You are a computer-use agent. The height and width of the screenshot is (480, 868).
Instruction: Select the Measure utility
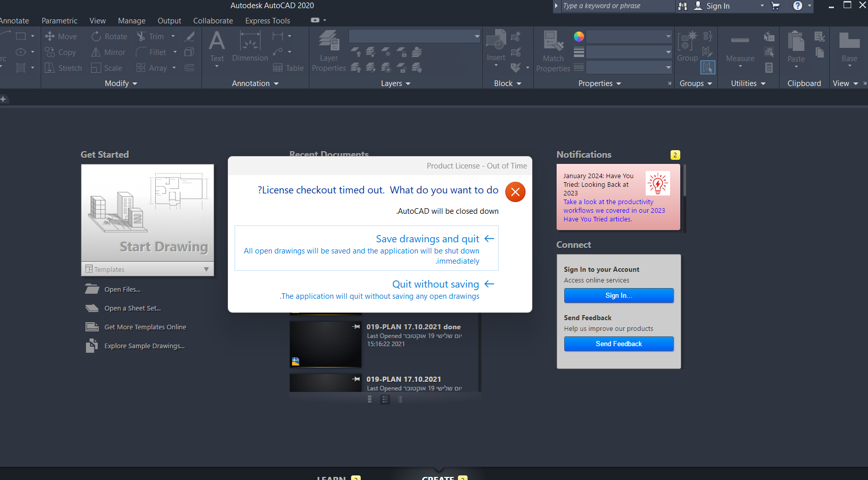coord(740,49)
